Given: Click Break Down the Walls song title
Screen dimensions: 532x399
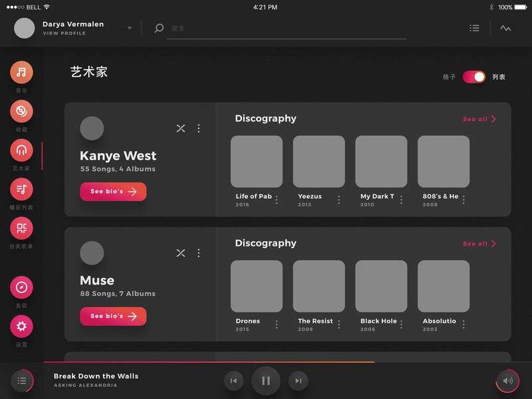Looking at the screenshot, I should tap(96, 376).
